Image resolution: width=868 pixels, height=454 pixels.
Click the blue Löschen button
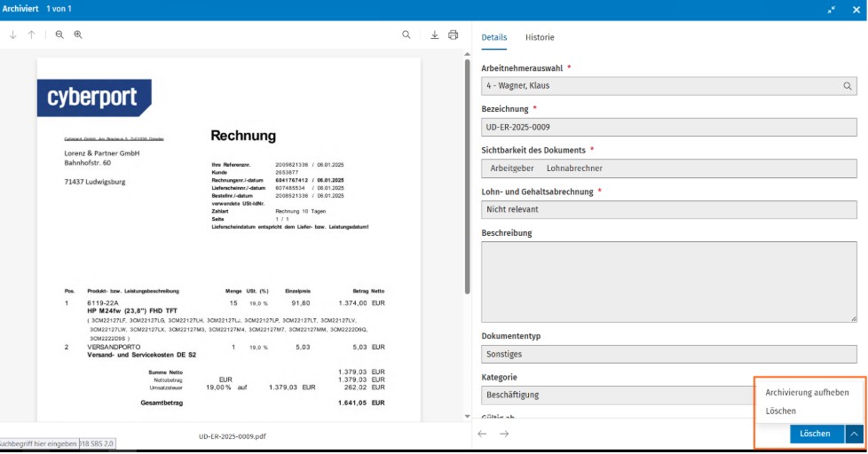817,434
